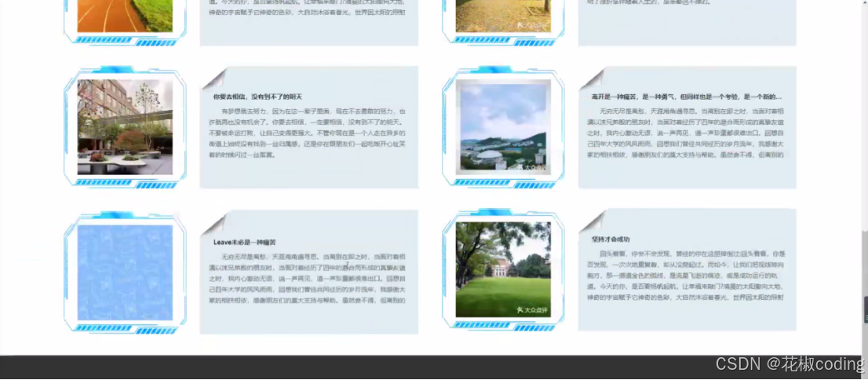The width and height of the screenshot is (868, 380).
Task: Open article titled 坚持才会成功
Action: [x=611, y=239]
